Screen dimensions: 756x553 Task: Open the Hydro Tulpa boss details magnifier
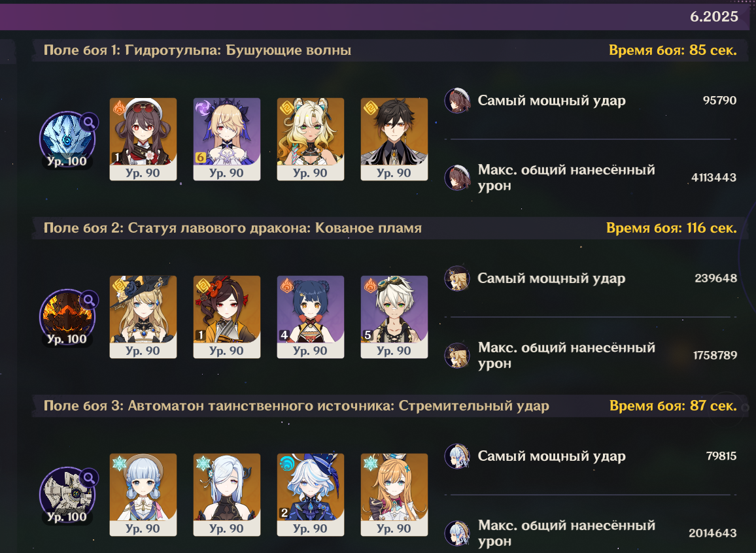[x=89, y=122]
